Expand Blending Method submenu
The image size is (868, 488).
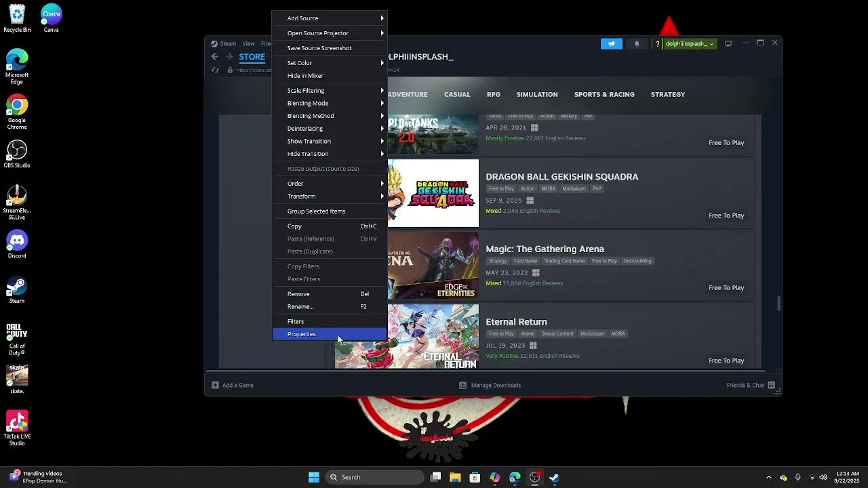(x=329, y=116)
